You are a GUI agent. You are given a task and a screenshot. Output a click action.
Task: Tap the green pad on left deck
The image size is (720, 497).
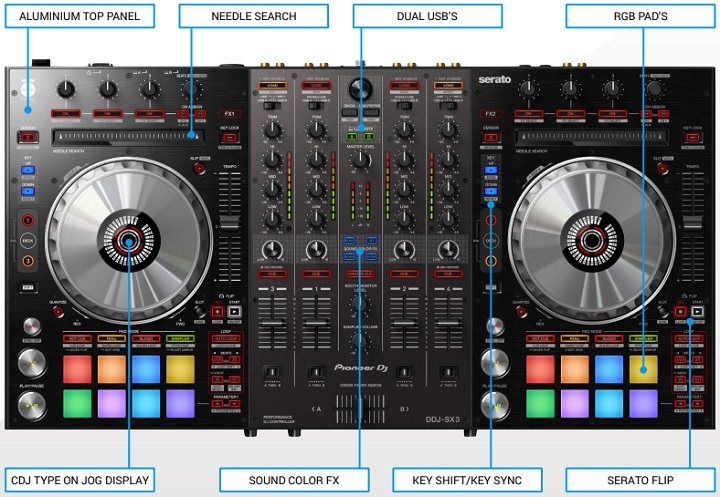[x=75, y=403]
